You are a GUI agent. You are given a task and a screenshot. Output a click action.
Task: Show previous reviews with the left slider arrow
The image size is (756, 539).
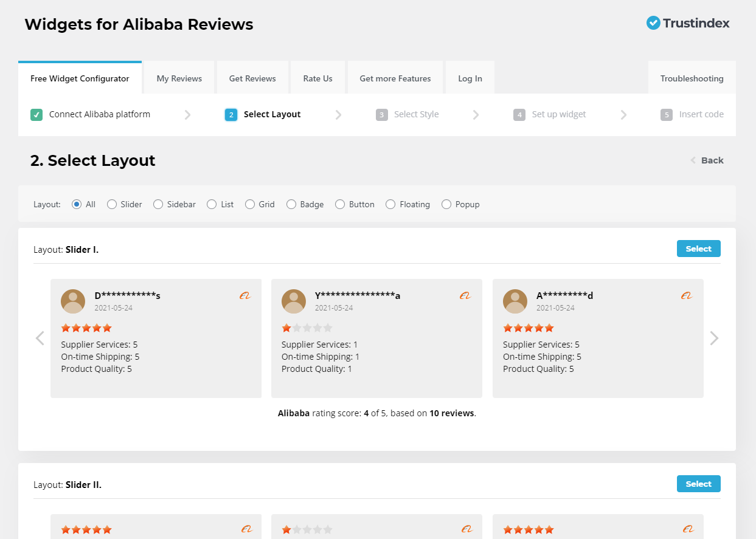click(40, 338)
